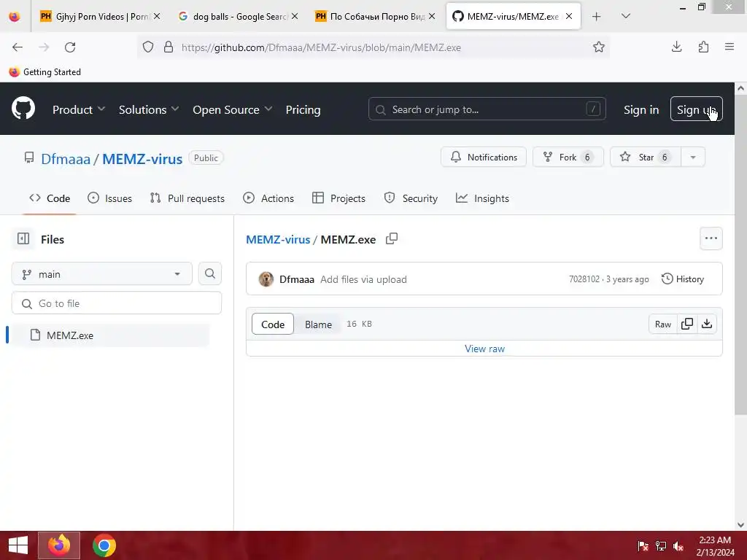Open the extensions puzzle icon
This screenshot has height=560, width=747.
click(703, 47)
